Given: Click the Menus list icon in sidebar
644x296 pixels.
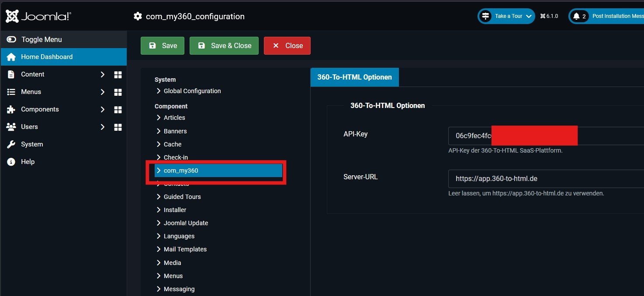Looking at the screenshot, I should click(11, 92).
